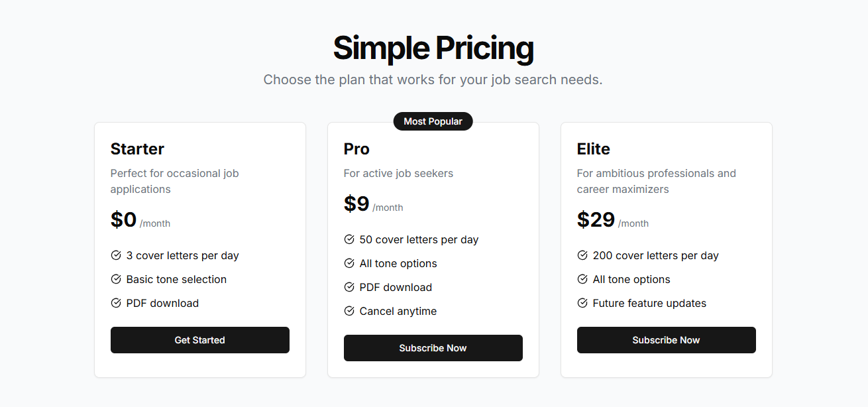Viewport: 868px width, 407px height.
Task: Click checkmark icon beside 200 cover letters per day
Action: point(582,255)
